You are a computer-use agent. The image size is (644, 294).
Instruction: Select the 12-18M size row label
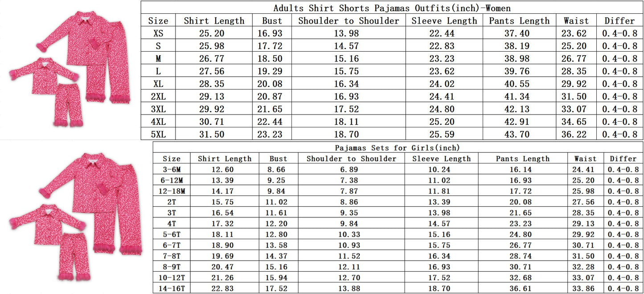[172, 191]
